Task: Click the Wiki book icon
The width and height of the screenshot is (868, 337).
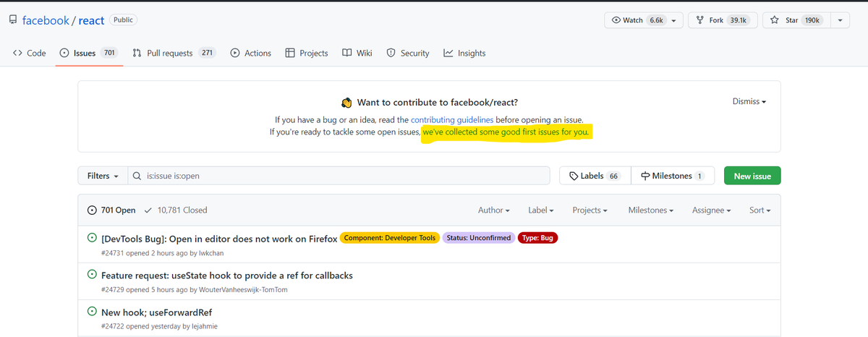Action: pyautogui.click(x=347, y=53)
